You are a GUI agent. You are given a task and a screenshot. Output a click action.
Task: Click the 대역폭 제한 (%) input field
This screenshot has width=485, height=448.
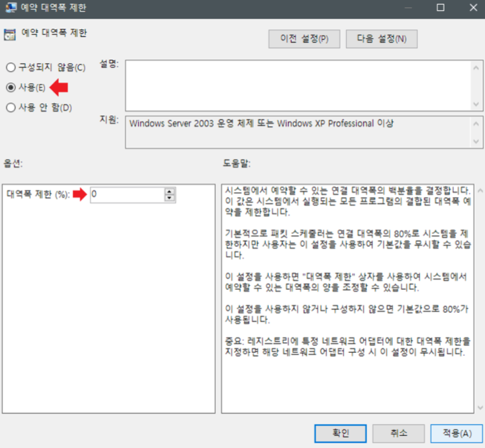point(127,195)
